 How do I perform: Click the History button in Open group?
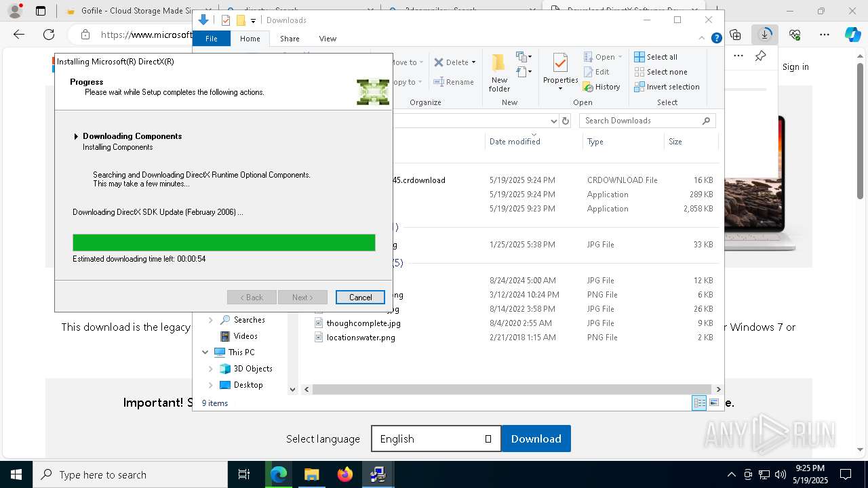click(601, 87)
